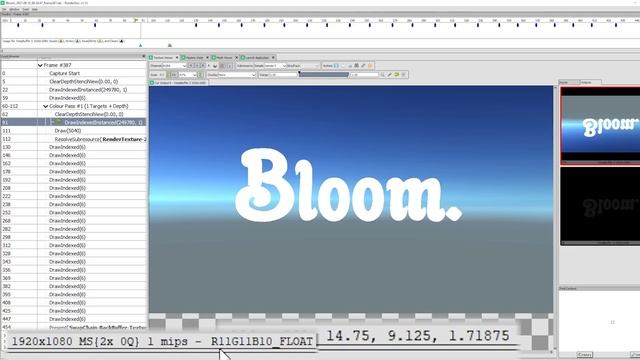This screenshot has width=640, height=360.
Task: Switch to the Inputs thumbnail tab
Action: [x=569, y=82]
